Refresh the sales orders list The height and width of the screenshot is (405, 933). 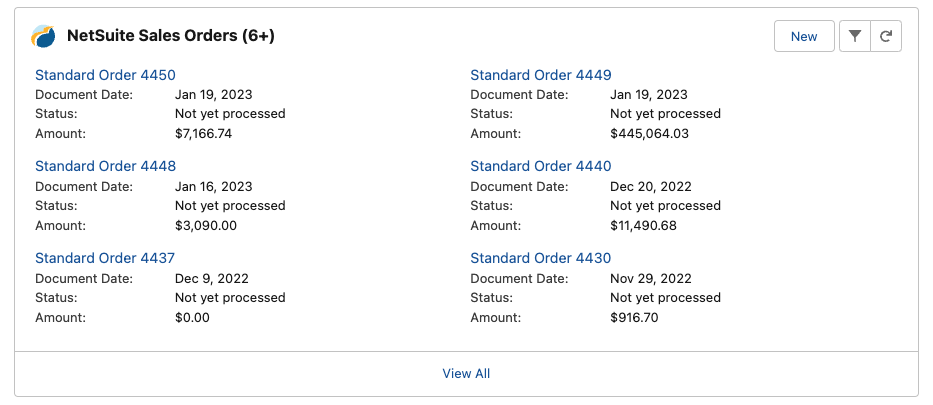point(886,36)
